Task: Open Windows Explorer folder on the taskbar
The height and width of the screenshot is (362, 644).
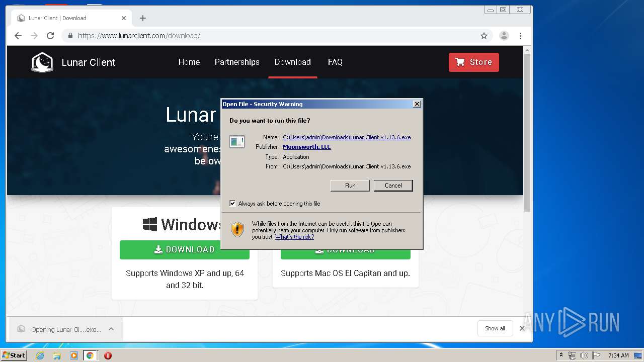Action: (57, 355)
